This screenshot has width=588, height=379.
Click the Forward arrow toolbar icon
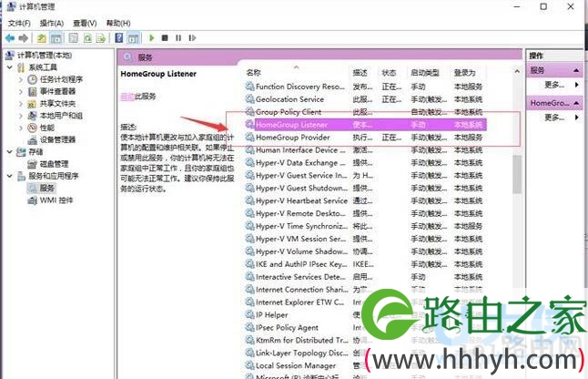[24, 38]
